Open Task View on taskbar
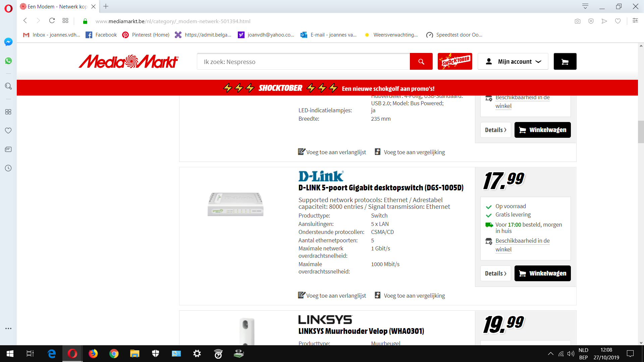This screenshot has height=362, width=644. tap(30, 354)
